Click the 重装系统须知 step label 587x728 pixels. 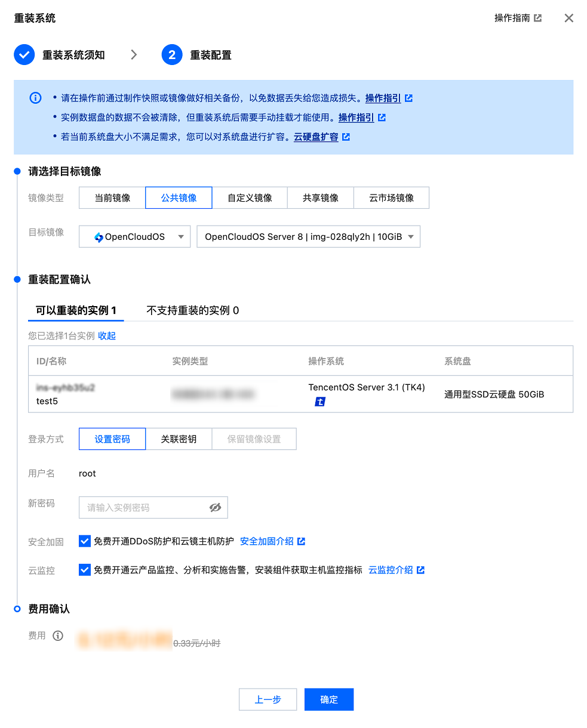[73, 55]
